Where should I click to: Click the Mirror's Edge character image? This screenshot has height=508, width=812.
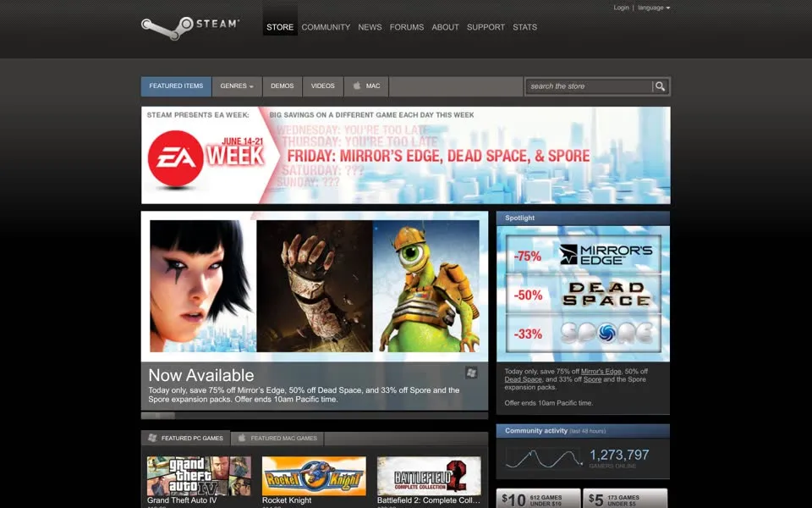tap(203, 286)
